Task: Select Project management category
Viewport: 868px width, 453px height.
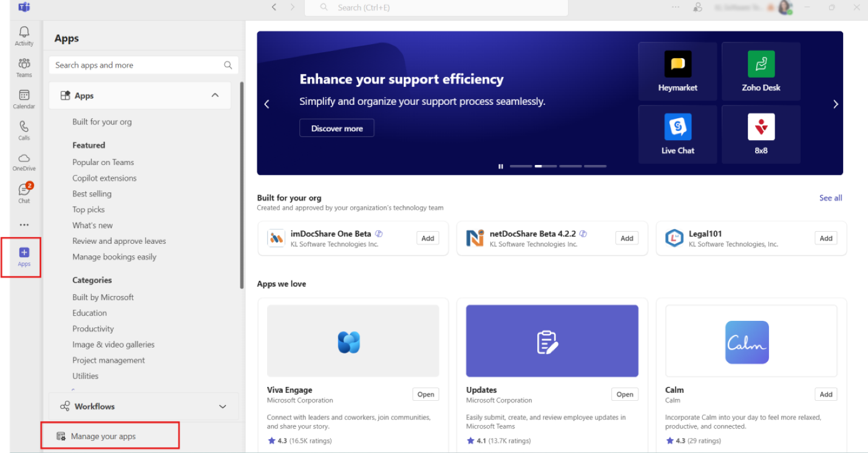Action: 109,360
